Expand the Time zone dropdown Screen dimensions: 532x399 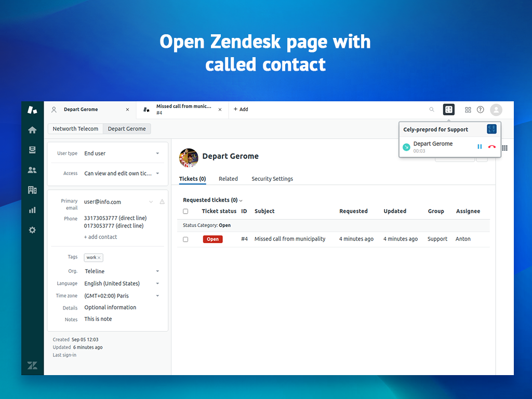(157, 296)
